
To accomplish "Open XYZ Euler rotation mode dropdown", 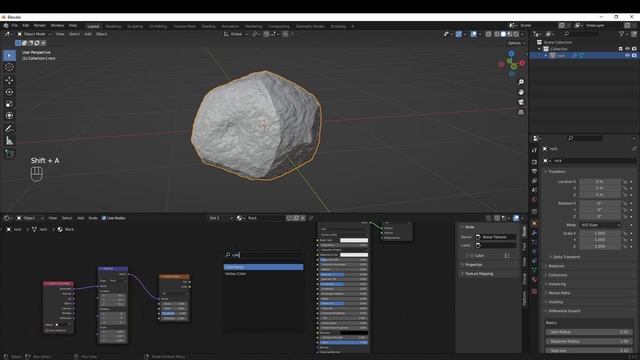I will (600, 225).
